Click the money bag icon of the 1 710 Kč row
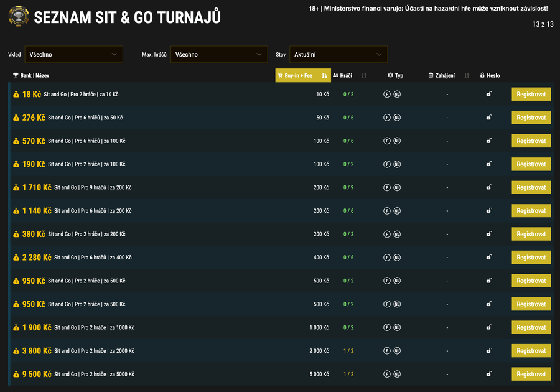 (x=16, y=188)
